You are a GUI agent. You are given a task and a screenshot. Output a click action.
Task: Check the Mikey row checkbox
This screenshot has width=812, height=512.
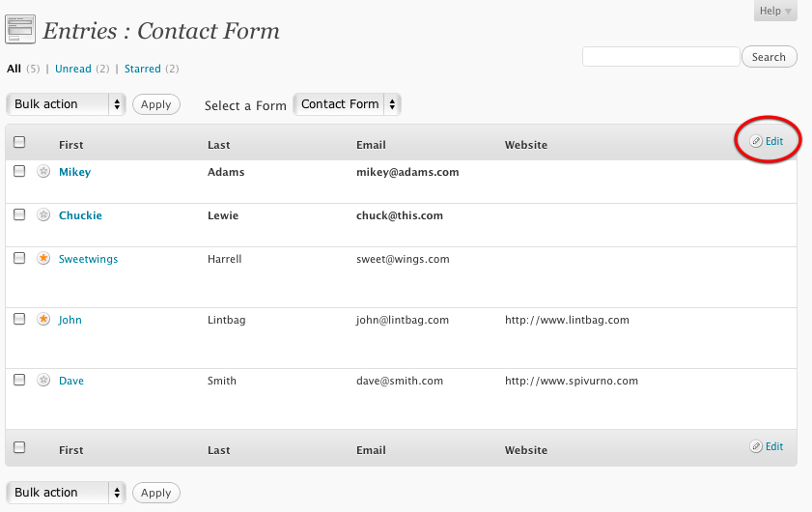pos(19,171)
